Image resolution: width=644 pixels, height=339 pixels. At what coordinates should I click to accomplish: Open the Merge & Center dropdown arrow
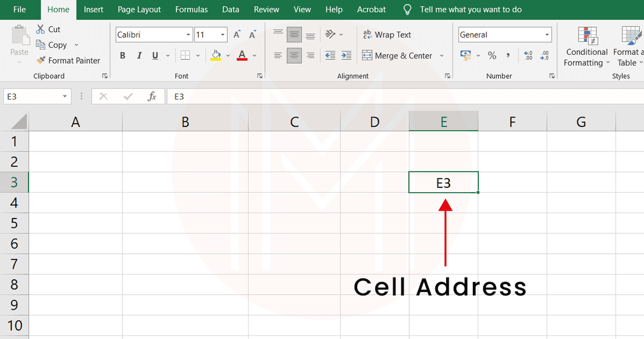442,56
